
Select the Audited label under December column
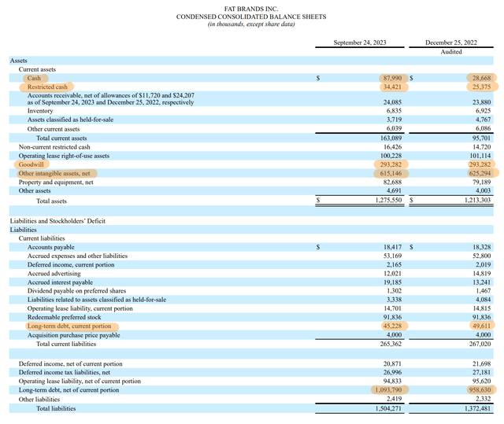pos(451,52)
